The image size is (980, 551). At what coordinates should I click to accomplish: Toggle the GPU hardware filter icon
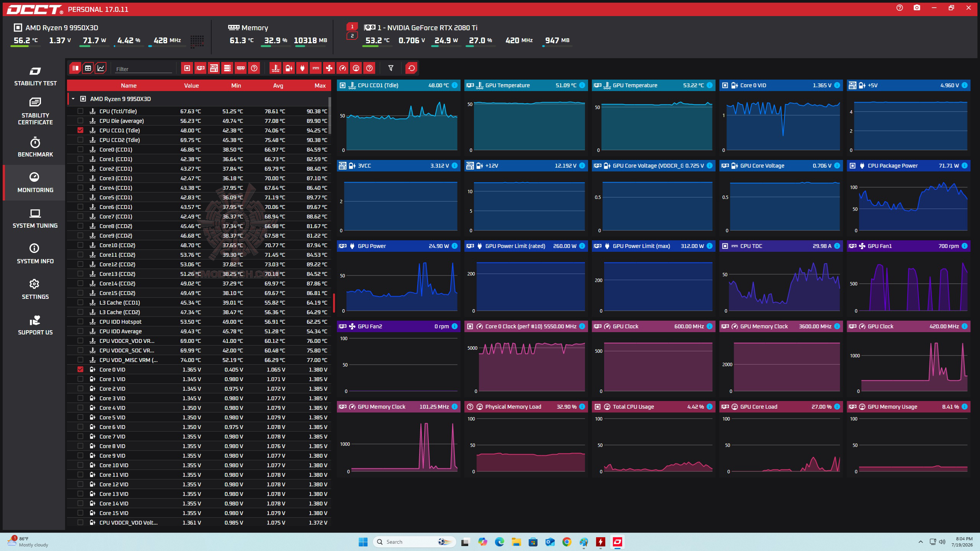(x=201, y=68)
